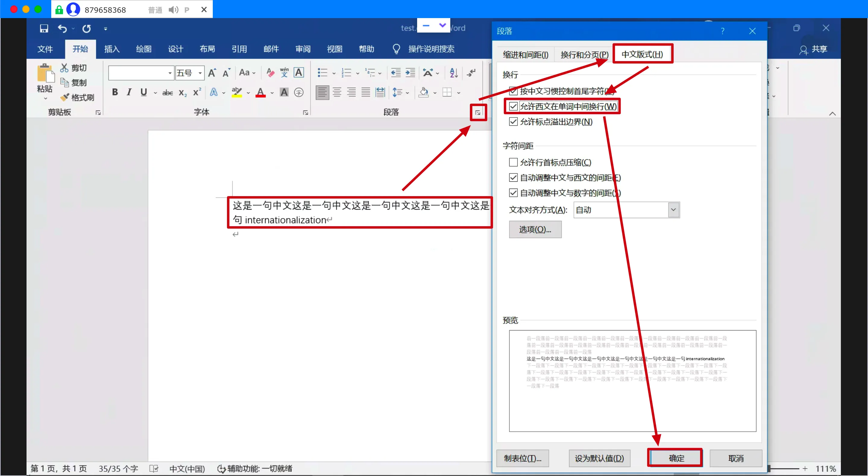Click the 设为默认值 button
The height and width of the screenshot is (476, 868).
pyautogui.click(x=599, y=458)
